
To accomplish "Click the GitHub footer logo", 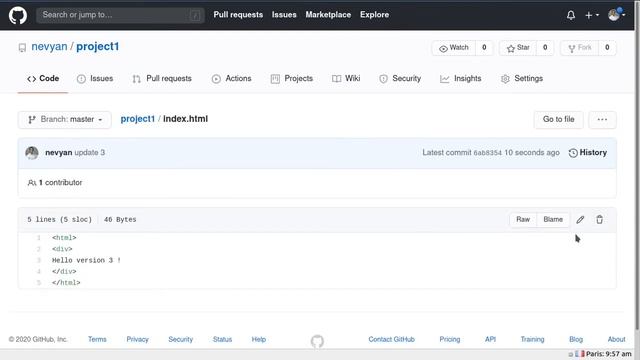I will [x=317, y=341].
